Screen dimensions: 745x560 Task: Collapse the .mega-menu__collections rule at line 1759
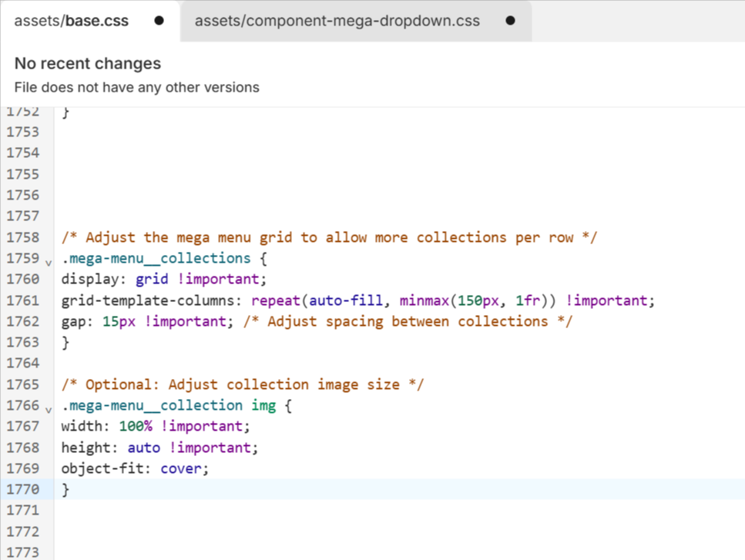click(48, 261)
